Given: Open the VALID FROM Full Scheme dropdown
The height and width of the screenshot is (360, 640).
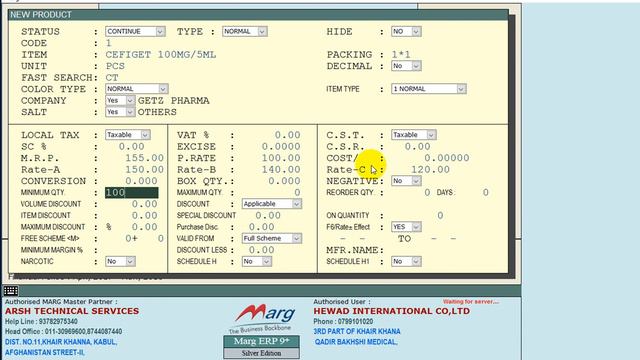Looking at the screenshot, I should (272, 238).
